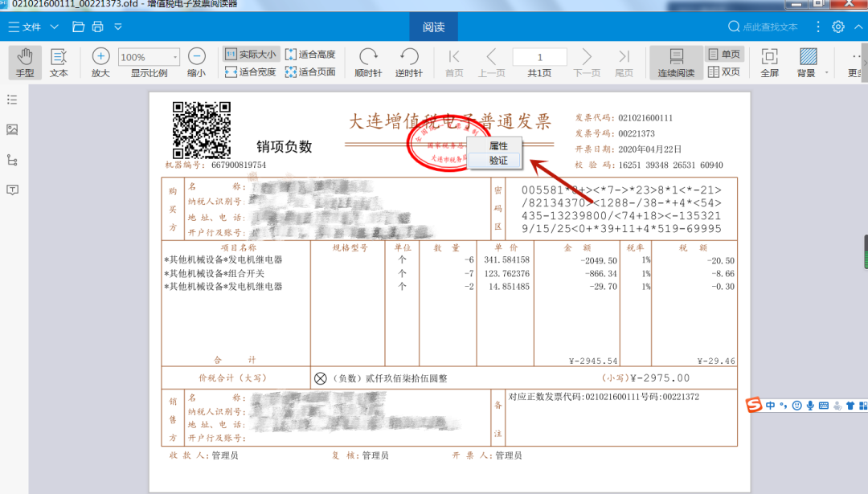Image resolution: width=868 pixels, height=494 pixels.
Task: Click the page number input field
Action: (539, 57)
